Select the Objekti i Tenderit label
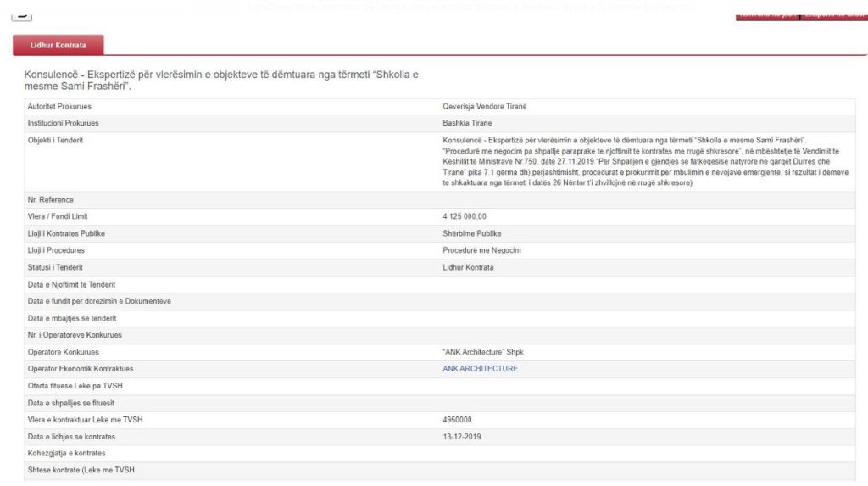Screen dimensions: 868x486 pos(55,140)
